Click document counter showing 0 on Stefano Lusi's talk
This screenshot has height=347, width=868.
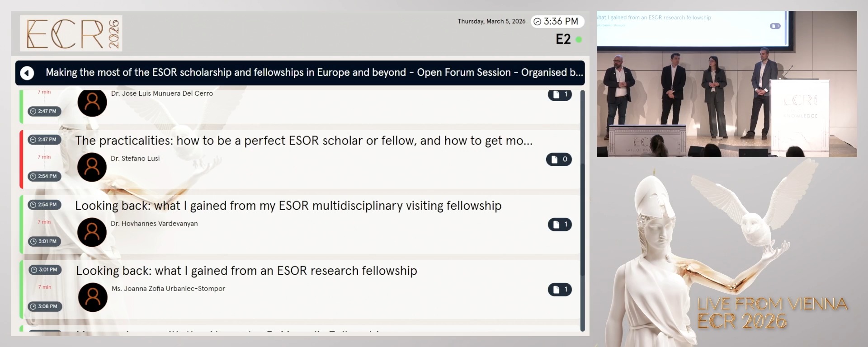point(559,159)
